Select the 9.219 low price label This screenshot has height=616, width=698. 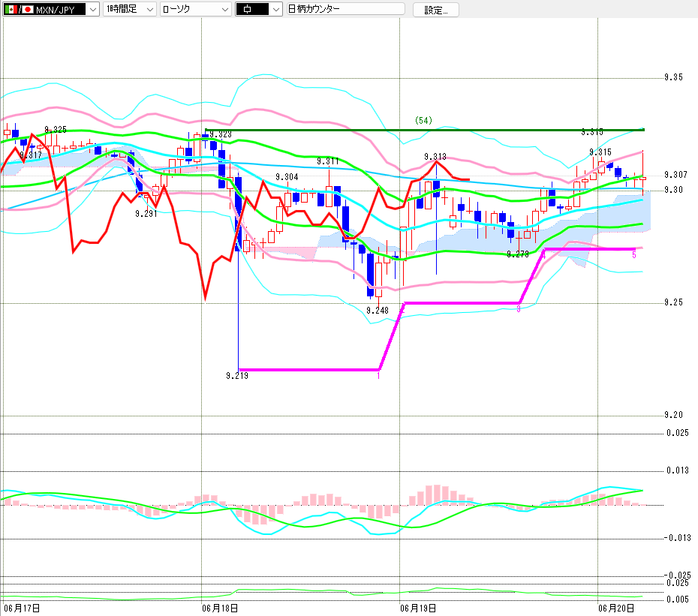coord(237,376)
